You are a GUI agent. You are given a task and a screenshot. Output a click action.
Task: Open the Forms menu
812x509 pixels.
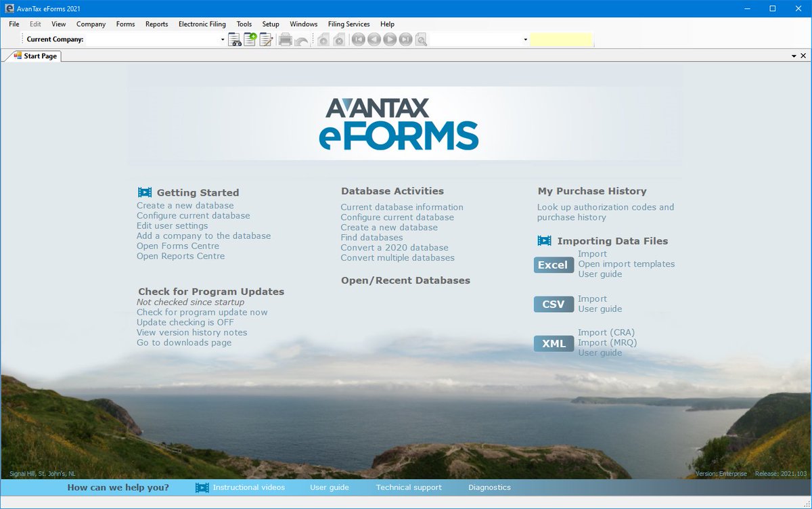tap(125, 24)
